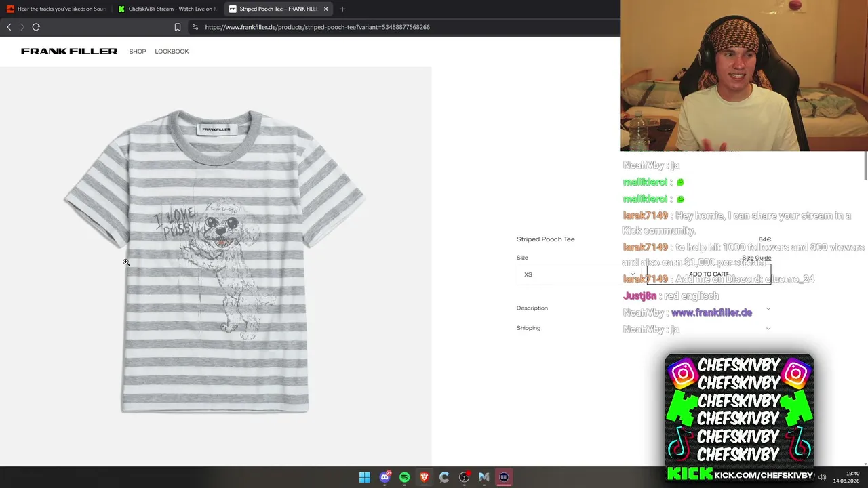
Task: Switch to the ChefskiVBY Stream tab
Action: tap(167, 9)
